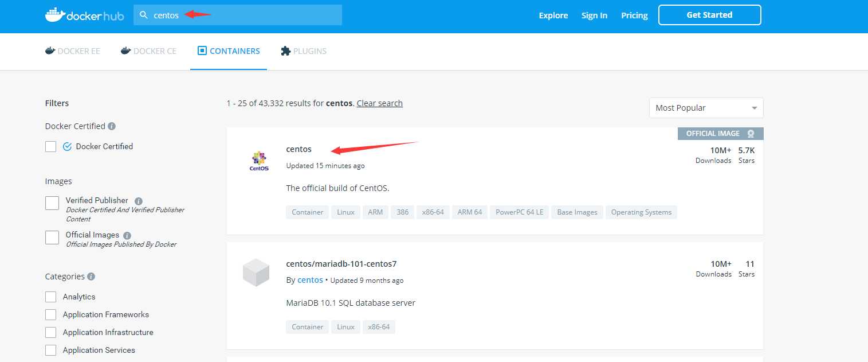Click the search magnifier icon
Viewport: 868px width, 362px height.
144,15
